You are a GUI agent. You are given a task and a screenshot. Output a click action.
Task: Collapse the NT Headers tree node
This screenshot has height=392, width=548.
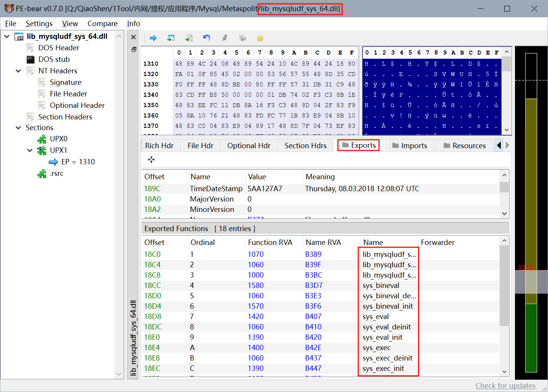pyautogui.click(x=18, y=71)
